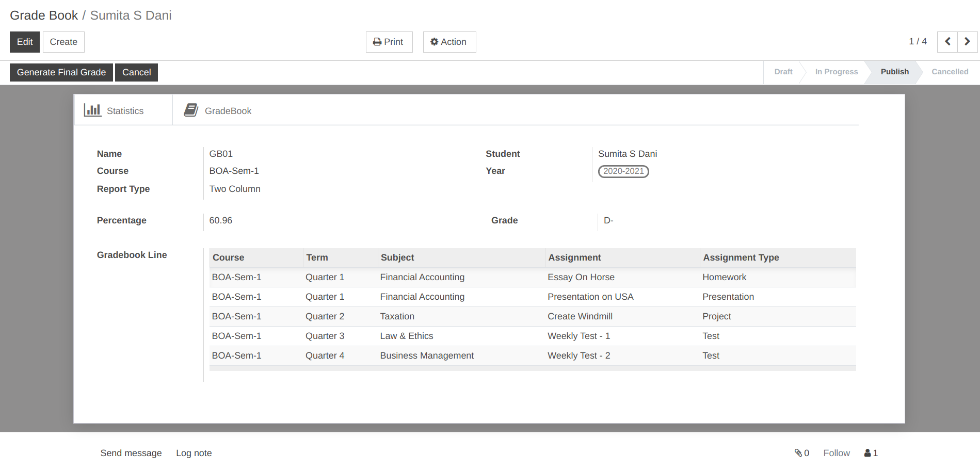
Task: Click the Two Column report type value
Action: pyautogui.click(x=235, y=189)
